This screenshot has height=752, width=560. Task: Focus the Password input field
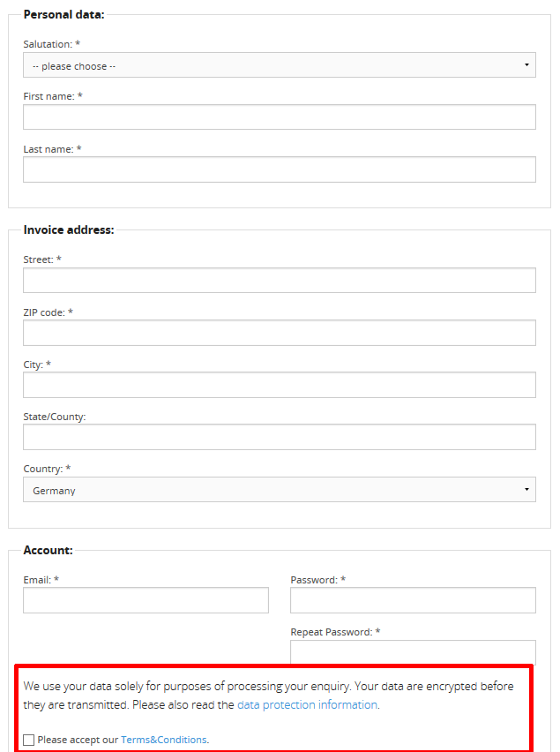(413, 600)
